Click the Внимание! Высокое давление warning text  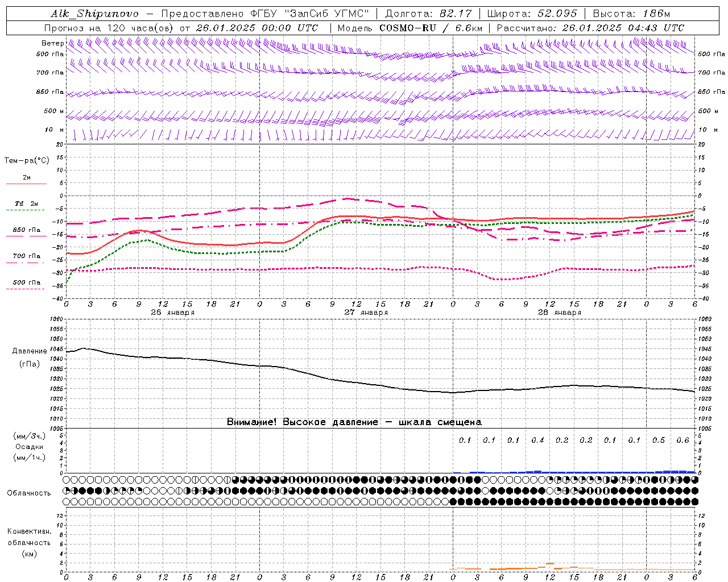coord(354,422)
